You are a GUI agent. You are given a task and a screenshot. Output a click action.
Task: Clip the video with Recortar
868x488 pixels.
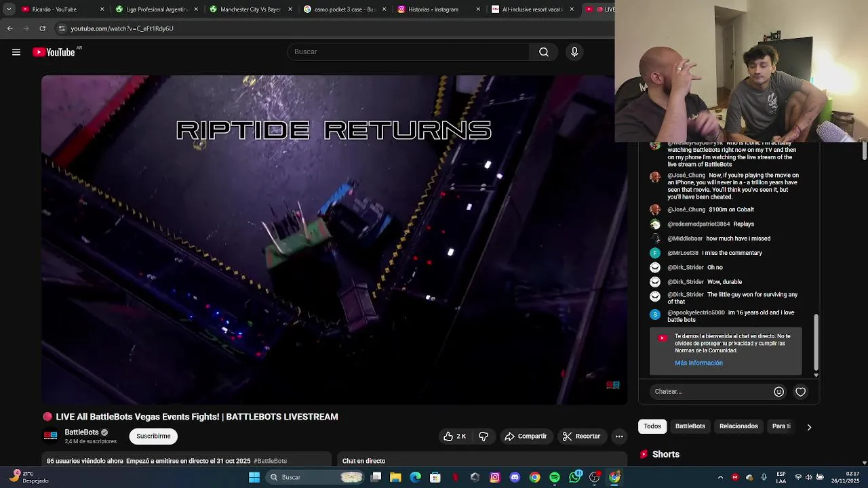tap(582, 436)
